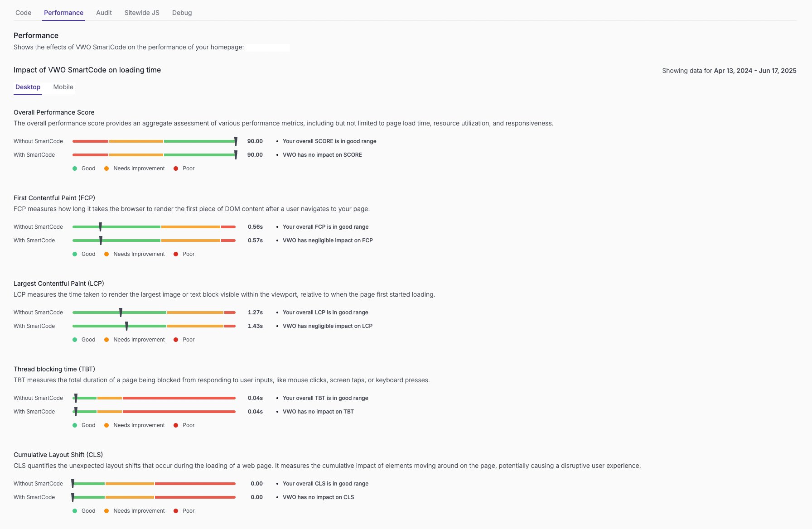Click the green Good legend dot under TBT
The height and width of the screenshot is (529, 812).
pyautogui.click(x=75, y=425)
